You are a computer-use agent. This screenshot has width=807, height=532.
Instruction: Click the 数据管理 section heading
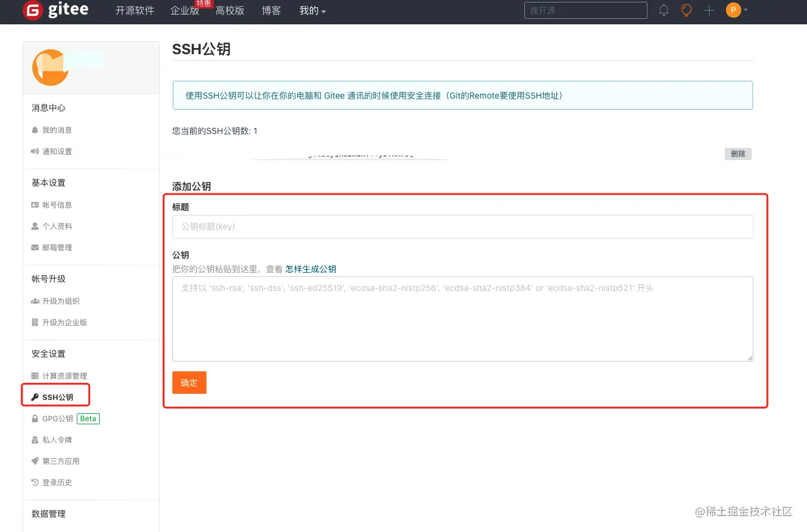tap(49, 514)
